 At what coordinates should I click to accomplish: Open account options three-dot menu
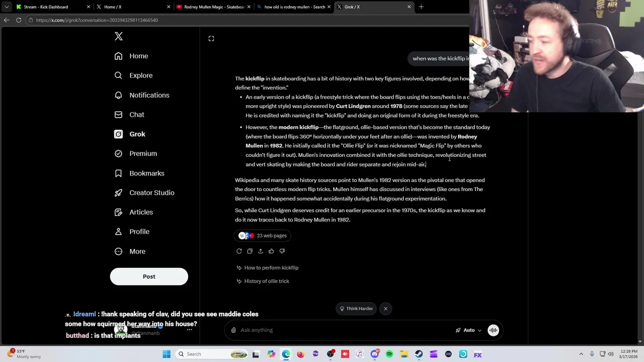190,330
